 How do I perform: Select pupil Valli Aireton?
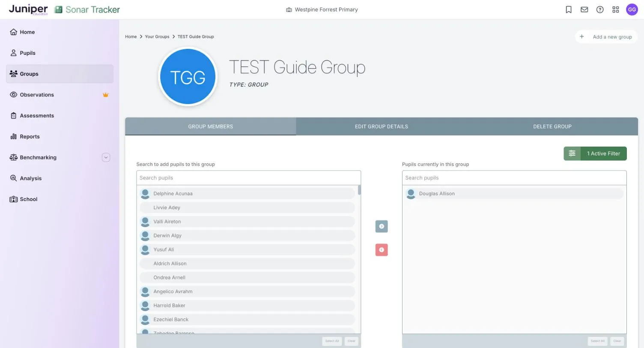[247, 222]
